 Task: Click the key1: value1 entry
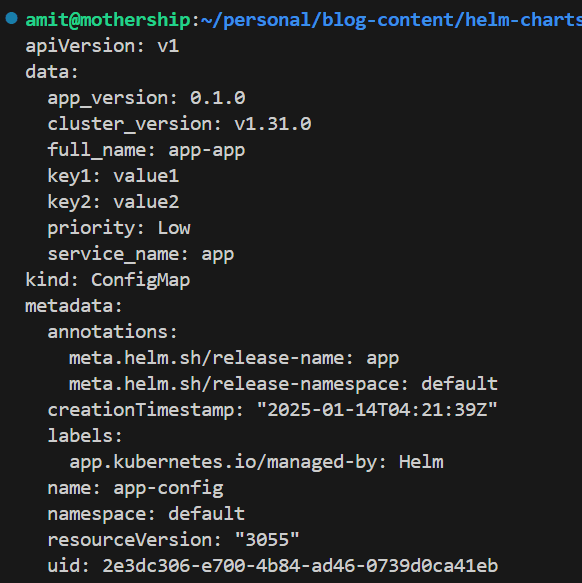tap(113, 176)
